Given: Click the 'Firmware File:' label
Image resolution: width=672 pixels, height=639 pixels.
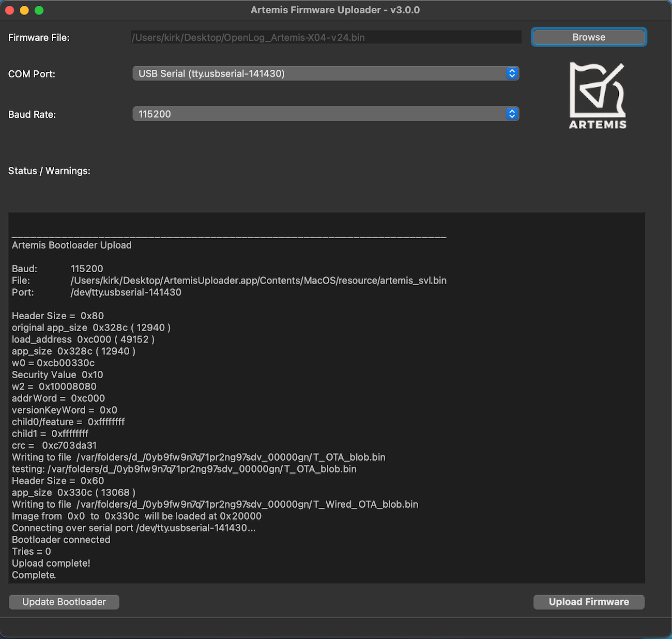Looking at the screenshot, I should 39,38.
